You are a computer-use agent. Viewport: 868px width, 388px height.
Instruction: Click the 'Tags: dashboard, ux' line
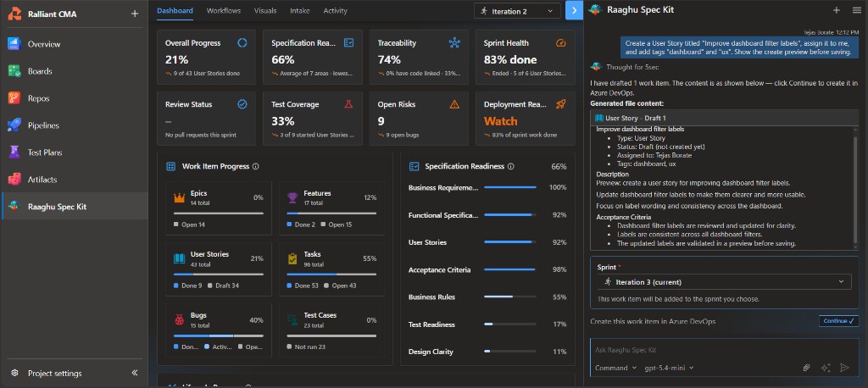click(647, 164)
